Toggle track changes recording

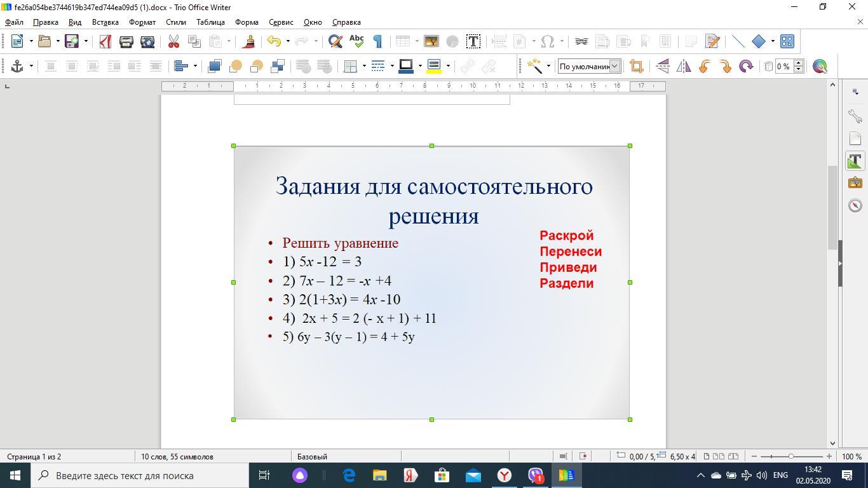(x=712, y=41)
